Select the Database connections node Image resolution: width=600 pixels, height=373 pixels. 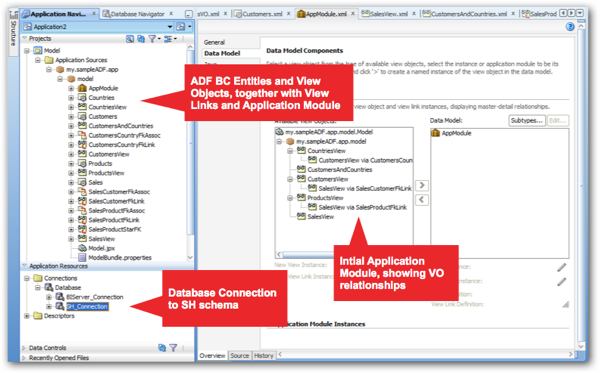tap(68, 287)
